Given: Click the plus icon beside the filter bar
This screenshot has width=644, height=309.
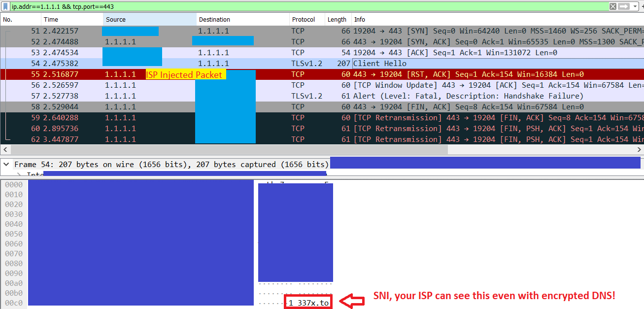Looking at the screenshot, I should 643,6.
